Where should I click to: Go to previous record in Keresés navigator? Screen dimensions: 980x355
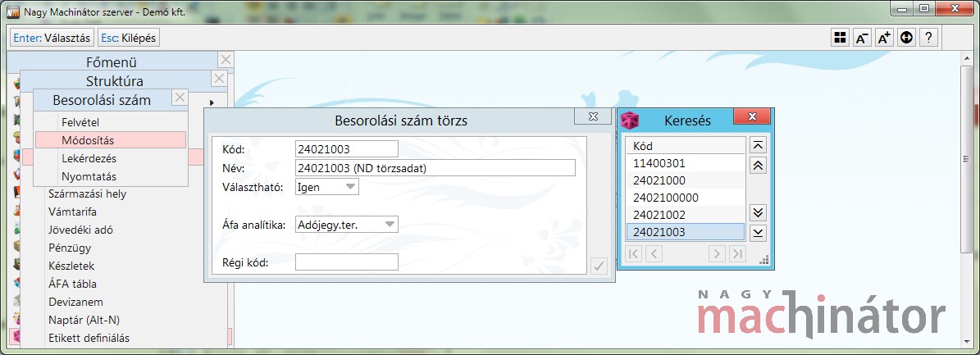tap(654, 254)
